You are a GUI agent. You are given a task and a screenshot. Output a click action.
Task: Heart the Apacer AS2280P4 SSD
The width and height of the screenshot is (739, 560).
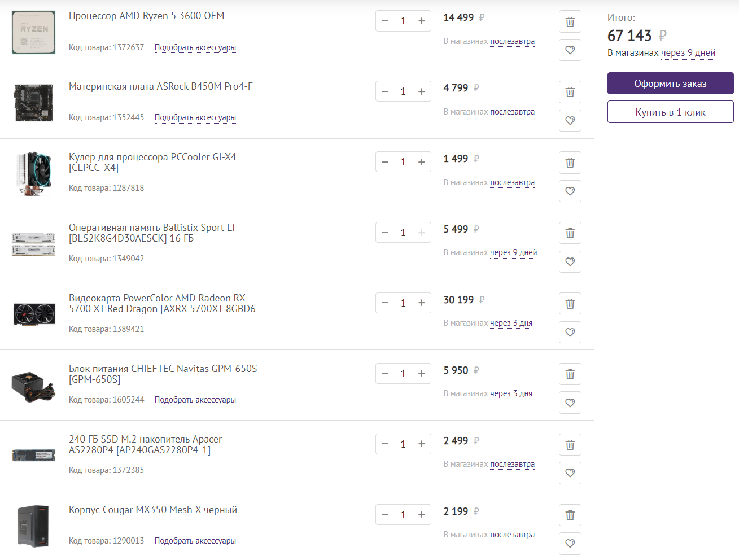(x=570, y=473)
